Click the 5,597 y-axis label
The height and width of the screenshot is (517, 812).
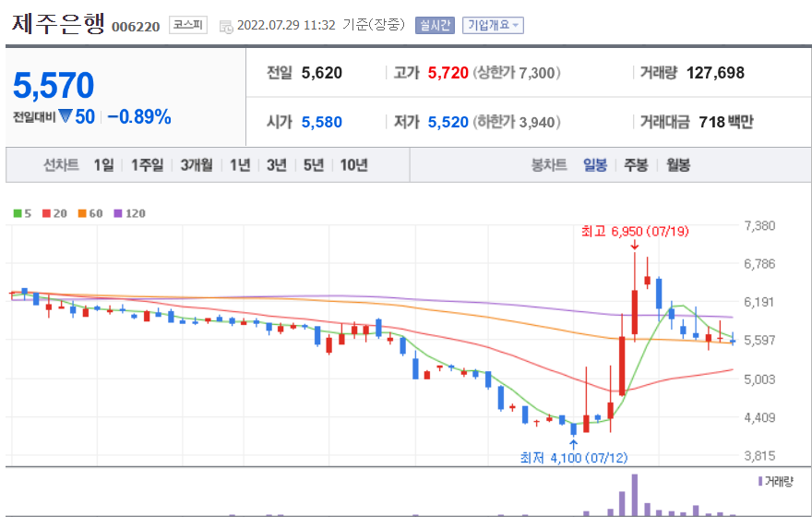pos(759,340)
